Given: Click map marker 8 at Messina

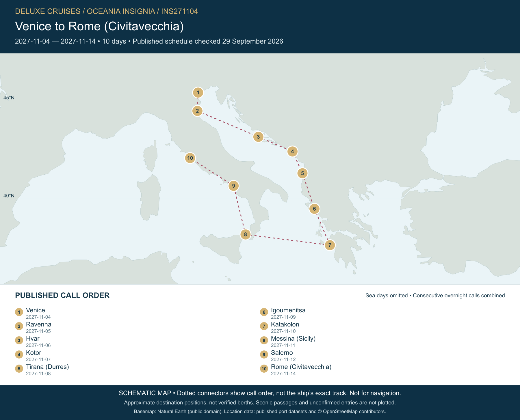Looking at the screenshot, I should click(245, 234).
